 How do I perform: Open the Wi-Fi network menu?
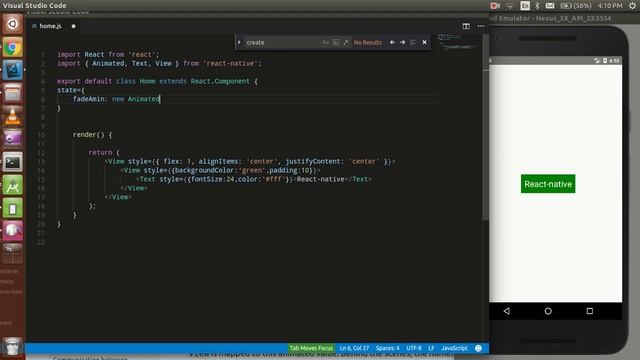510,6
